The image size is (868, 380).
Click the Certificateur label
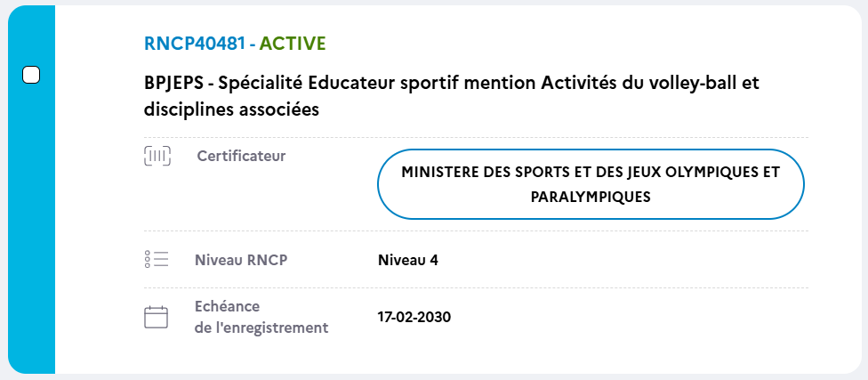pyautogui.click(x=241, y=157)
